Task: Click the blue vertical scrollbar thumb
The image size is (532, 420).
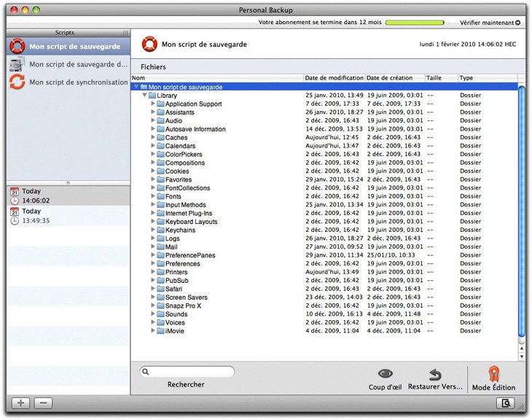Action: pyautogui.click(x=522, y=212)
